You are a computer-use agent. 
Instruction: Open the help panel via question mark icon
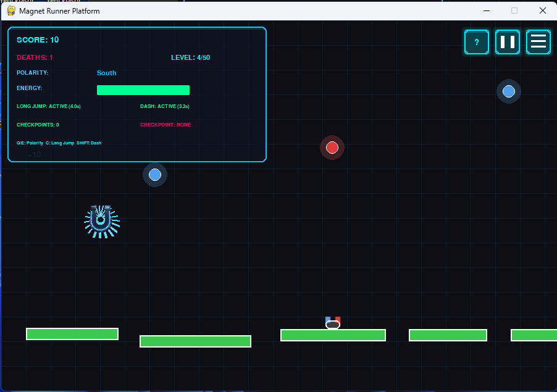[x=476, y=42]
